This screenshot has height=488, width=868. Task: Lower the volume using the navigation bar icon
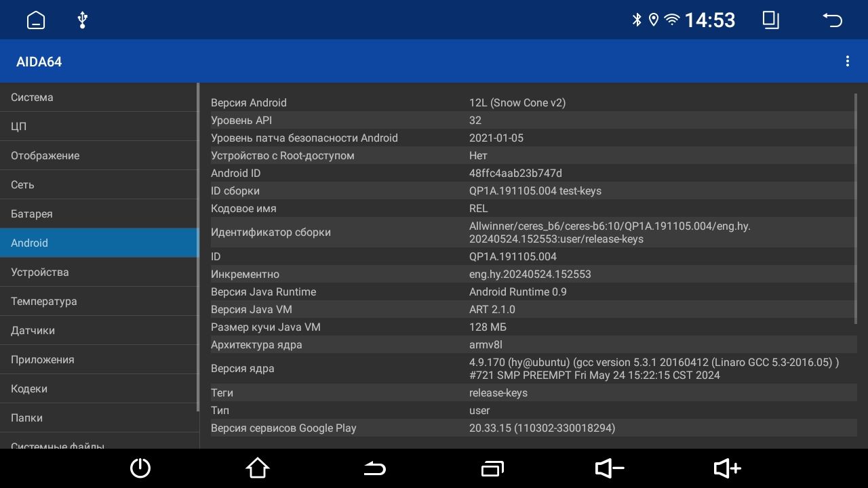(608, 468)
